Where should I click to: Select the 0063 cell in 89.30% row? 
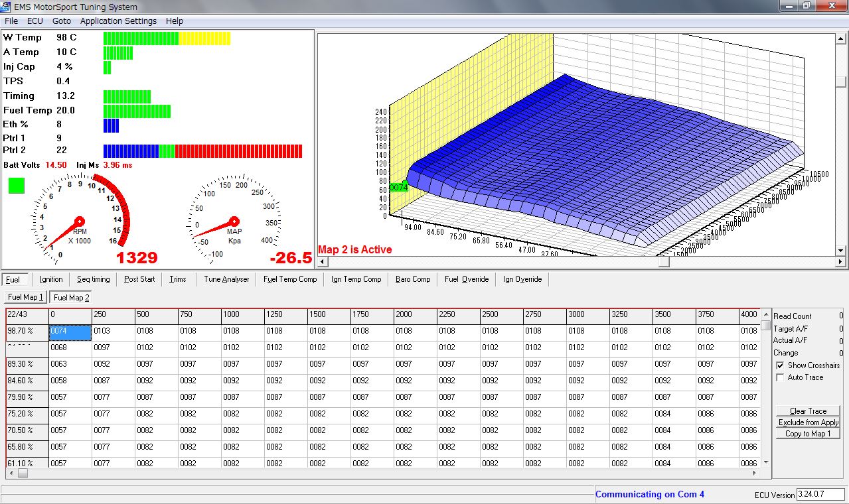tap(70, 366)
